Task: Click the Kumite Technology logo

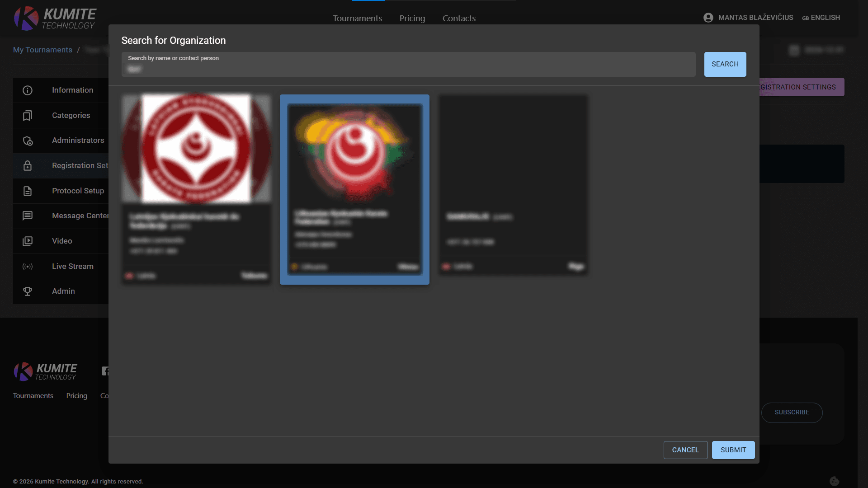Action: pos(54,18)
